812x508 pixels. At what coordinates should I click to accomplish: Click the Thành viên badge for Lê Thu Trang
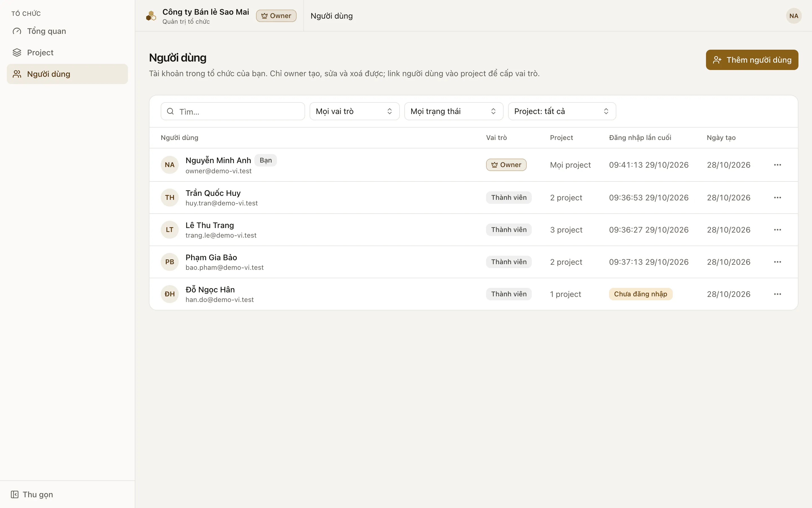pyautogui.click(x=509, y=230)
